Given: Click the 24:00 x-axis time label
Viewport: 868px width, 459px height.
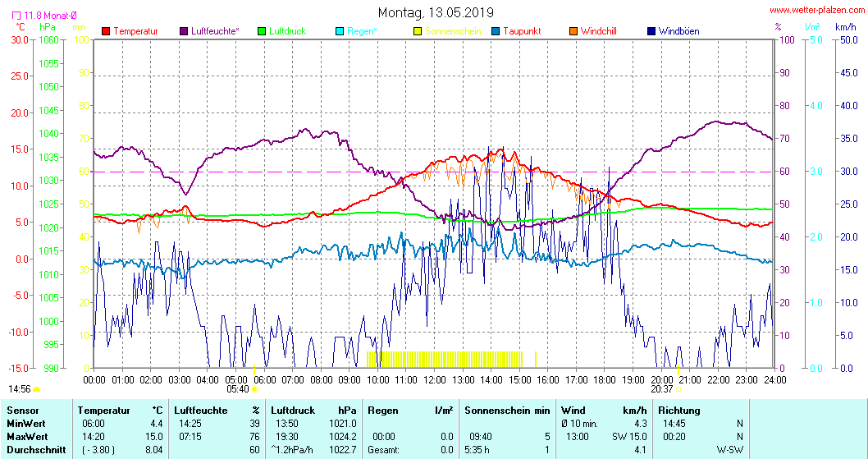Looking at the screenshot, I should 774,380.
